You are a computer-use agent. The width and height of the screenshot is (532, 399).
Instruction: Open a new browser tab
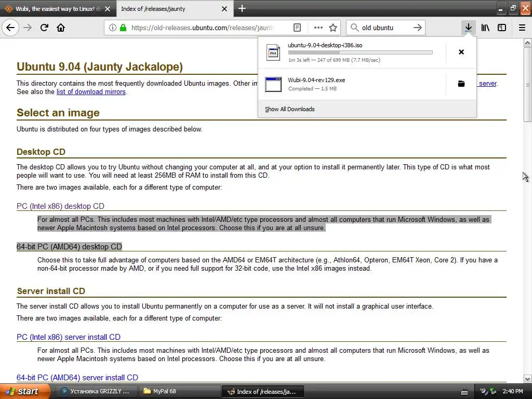pyautogui.click(x=242, y=8)
